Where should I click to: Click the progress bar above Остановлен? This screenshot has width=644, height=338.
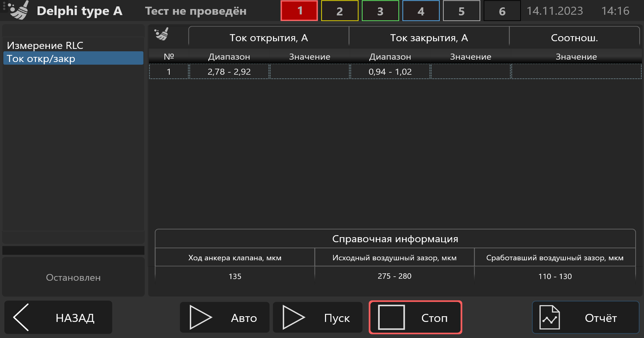(73, 250)
